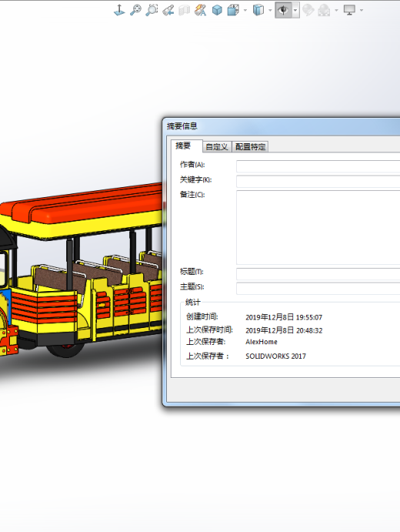Click the 主题(S) input field
Image resolution: width=400 pixels, height=532 pixels.
pyautogui.click(x=318, y=289)
